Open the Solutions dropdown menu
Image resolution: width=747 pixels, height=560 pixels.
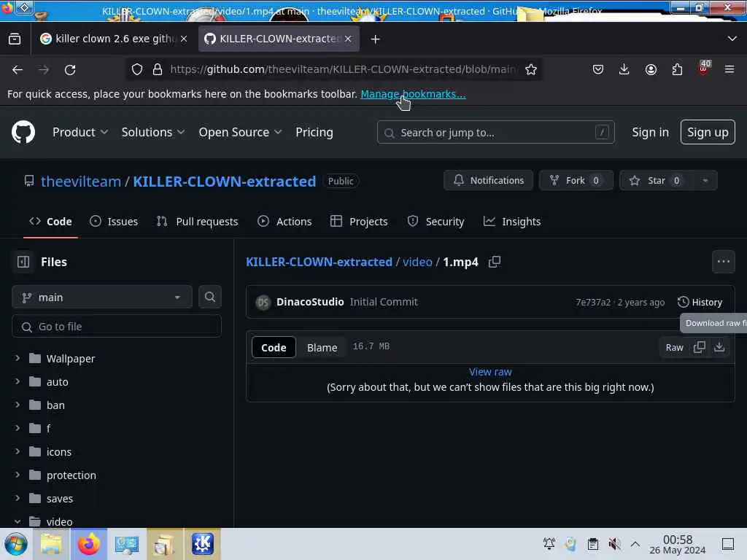[153, 132]
